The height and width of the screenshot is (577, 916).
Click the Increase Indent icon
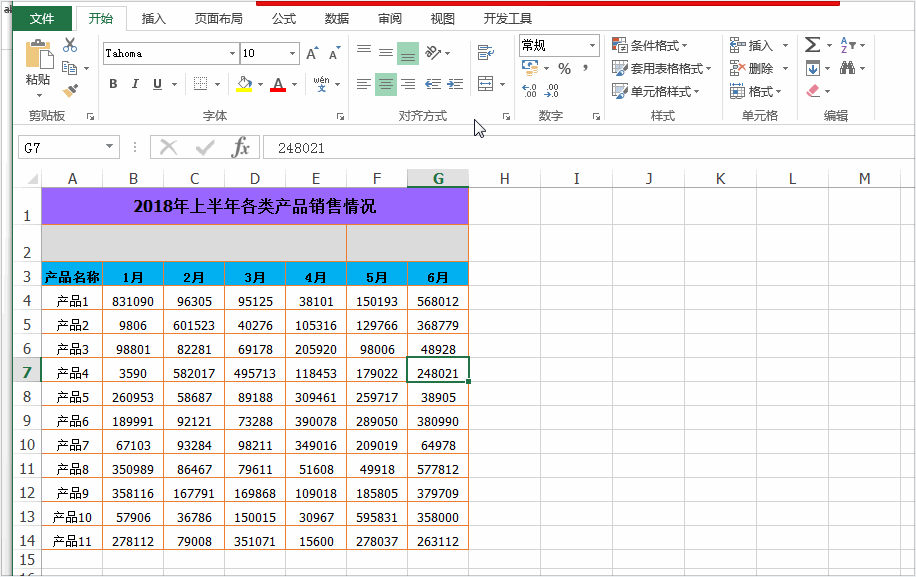pyautogui.click(x=455, y=84)
